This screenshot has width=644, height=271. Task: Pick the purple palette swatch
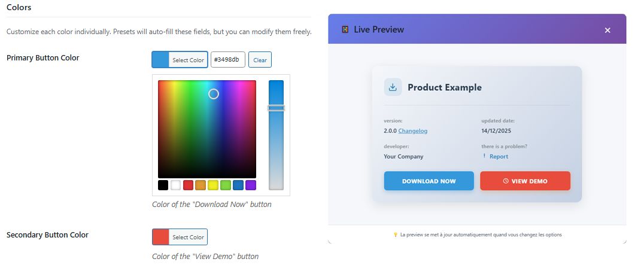click(x=251, y=185)
